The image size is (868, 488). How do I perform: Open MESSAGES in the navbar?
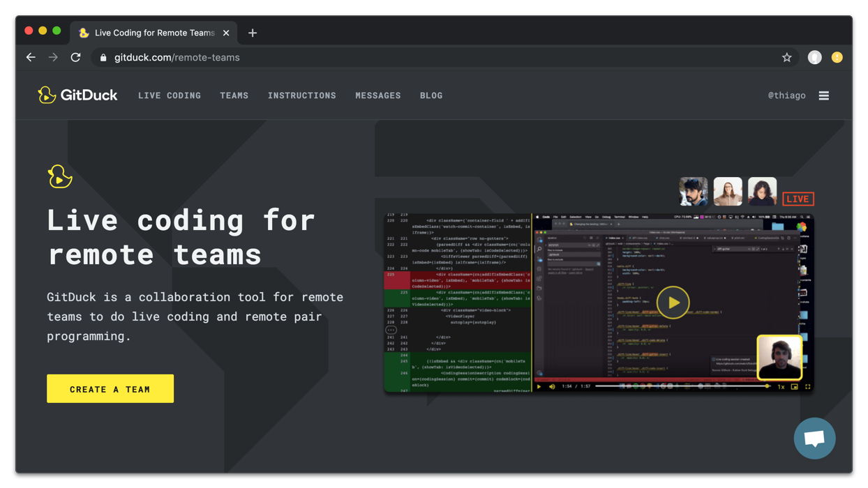coord(378,96)
